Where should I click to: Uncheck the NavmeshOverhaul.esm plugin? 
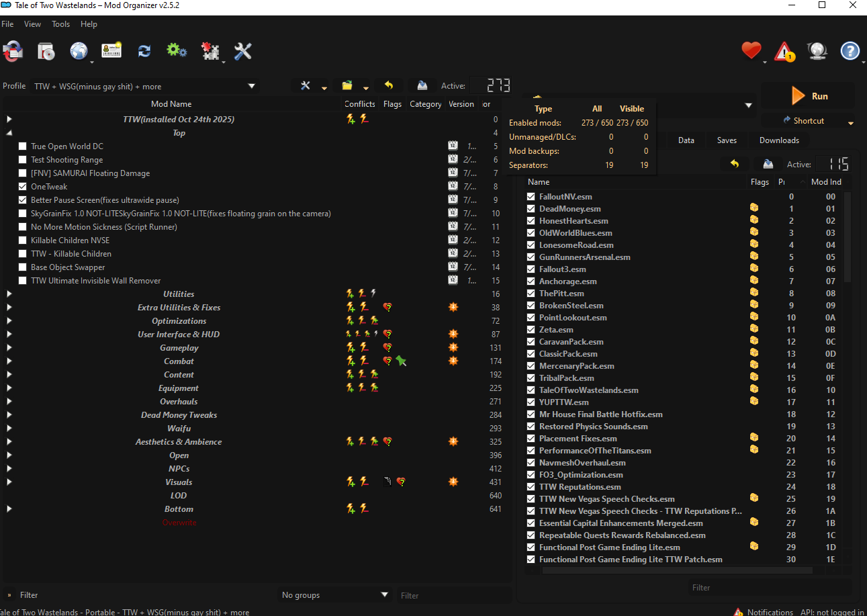coord(531,463)
